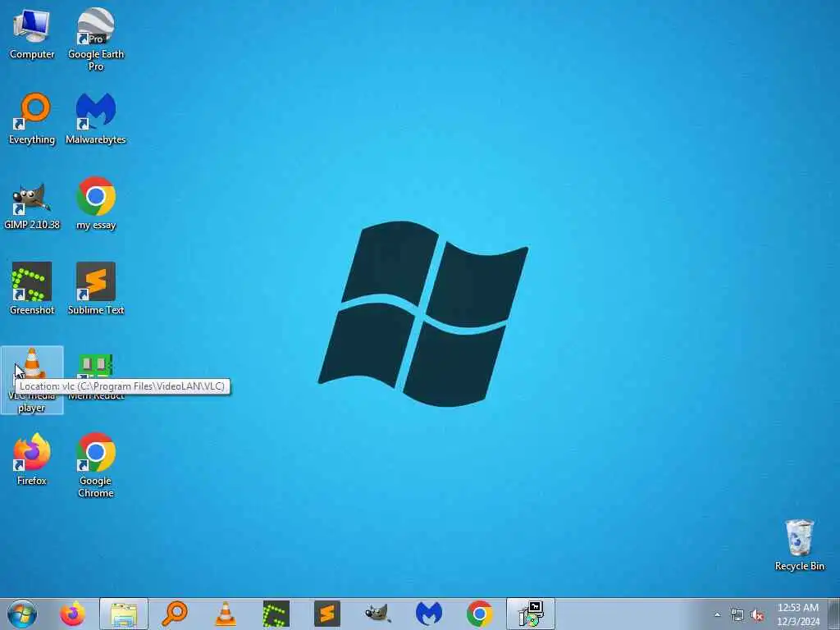Launch Google Chrome from the taskbar
The height and width of the screenshot is (630, 840).
coord(480,614)
